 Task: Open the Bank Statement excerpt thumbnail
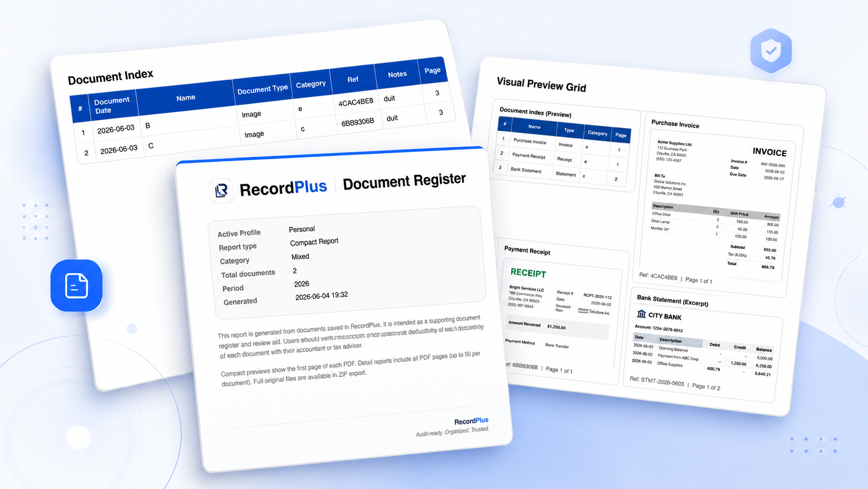(703, 345)
